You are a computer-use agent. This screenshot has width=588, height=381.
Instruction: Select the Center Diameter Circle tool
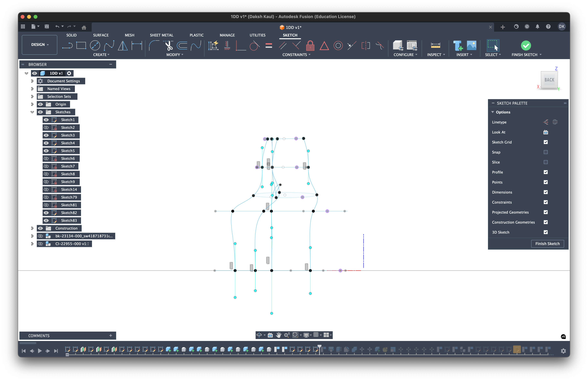point(95,46)
